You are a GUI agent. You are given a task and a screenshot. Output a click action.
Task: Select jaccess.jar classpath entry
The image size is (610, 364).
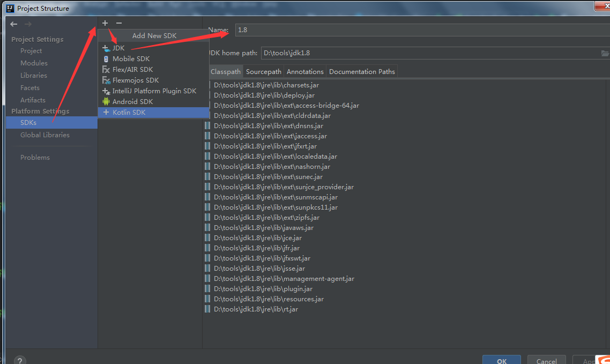click(x=270, y=136)
